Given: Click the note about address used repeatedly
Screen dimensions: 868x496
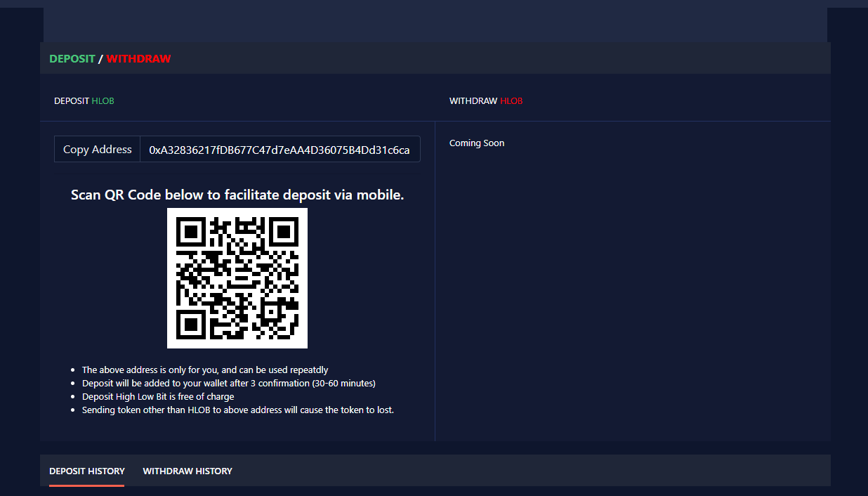Looking at the screenshot, I should [205, 370].
